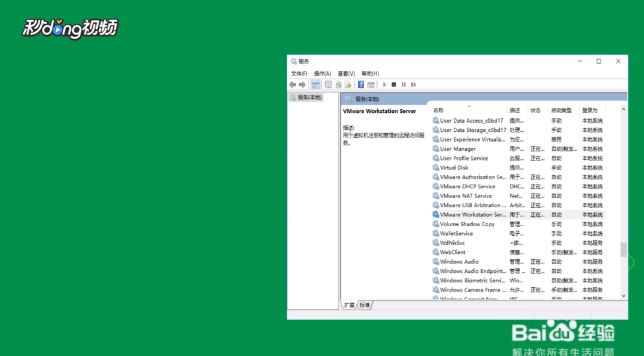Image resolution: width=644 pixels, height=356 pixels.
Task: Open Help with the blue question-mark icon
Action: click(360, 84)
